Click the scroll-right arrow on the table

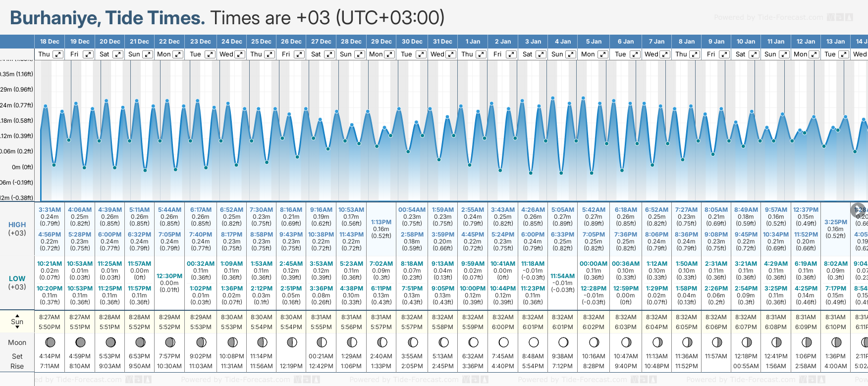pyautogui.click(x=858, y=210)
